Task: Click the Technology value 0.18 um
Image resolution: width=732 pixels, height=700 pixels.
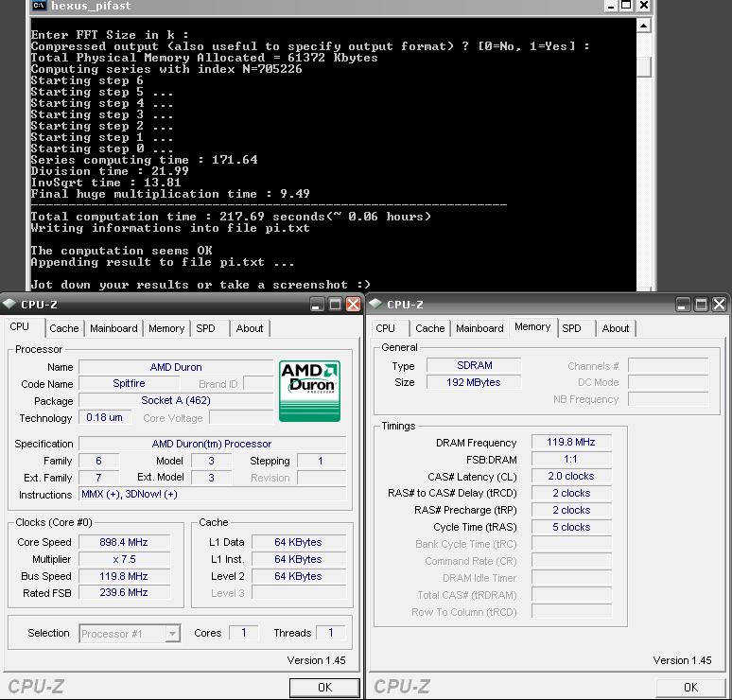Action: coord(105,417)
